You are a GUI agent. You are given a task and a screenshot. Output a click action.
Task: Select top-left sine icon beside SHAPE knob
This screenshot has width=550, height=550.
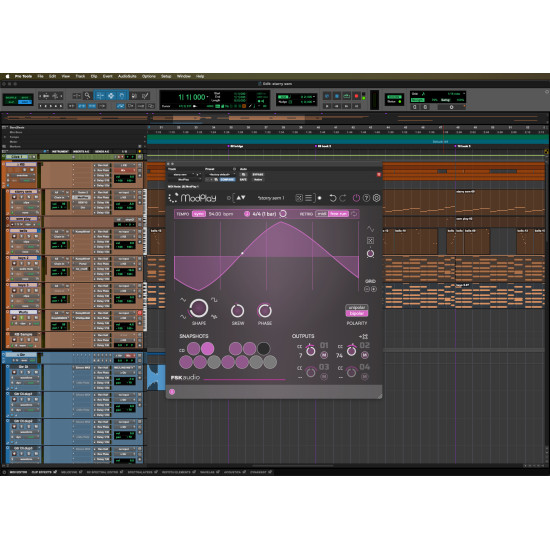point(183,300)
